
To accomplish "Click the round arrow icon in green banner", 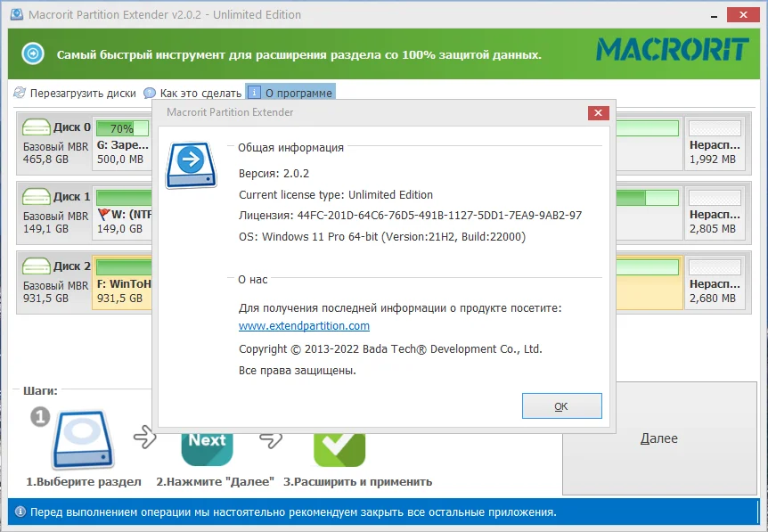I will point(33,53).
